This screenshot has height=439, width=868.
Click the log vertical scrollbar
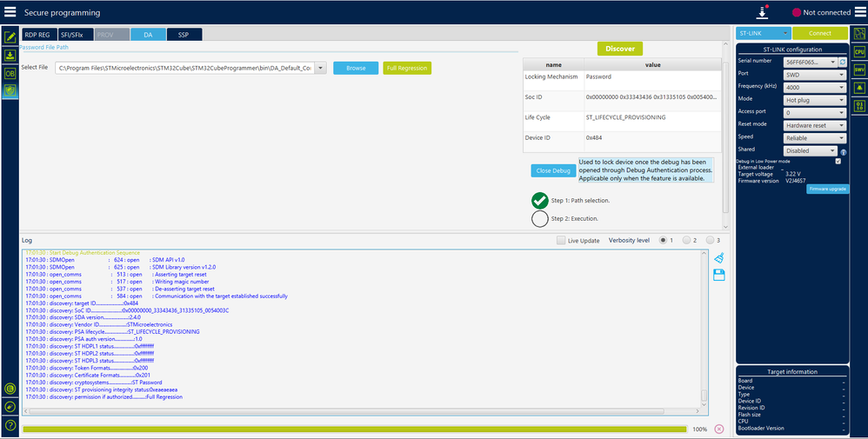coord(704,396)
